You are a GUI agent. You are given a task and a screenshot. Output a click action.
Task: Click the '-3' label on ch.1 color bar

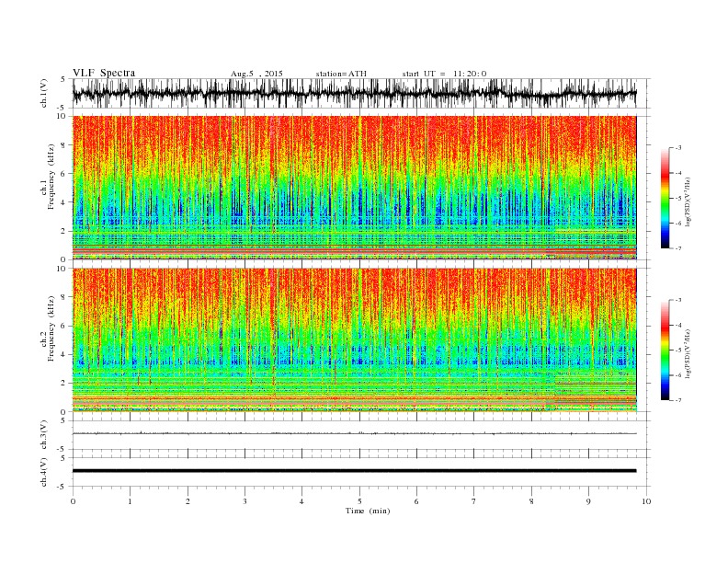[x=678, y=148]
